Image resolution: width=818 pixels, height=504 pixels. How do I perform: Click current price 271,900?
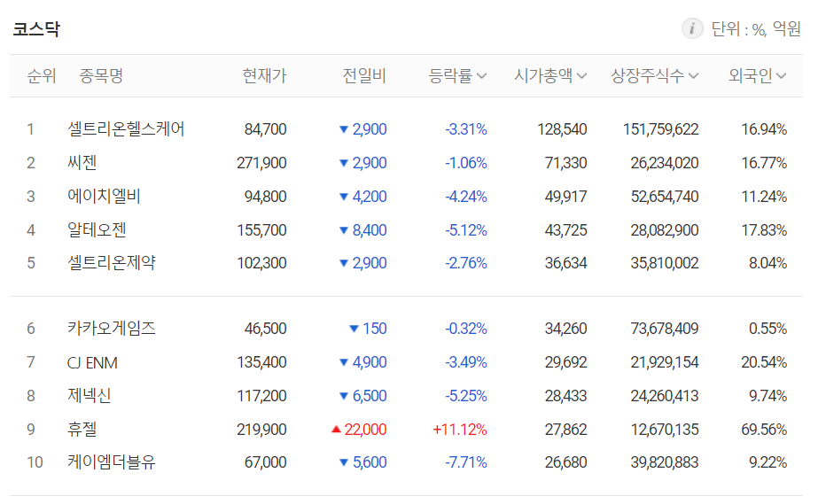pyautogui.click(x=262, y=163)
